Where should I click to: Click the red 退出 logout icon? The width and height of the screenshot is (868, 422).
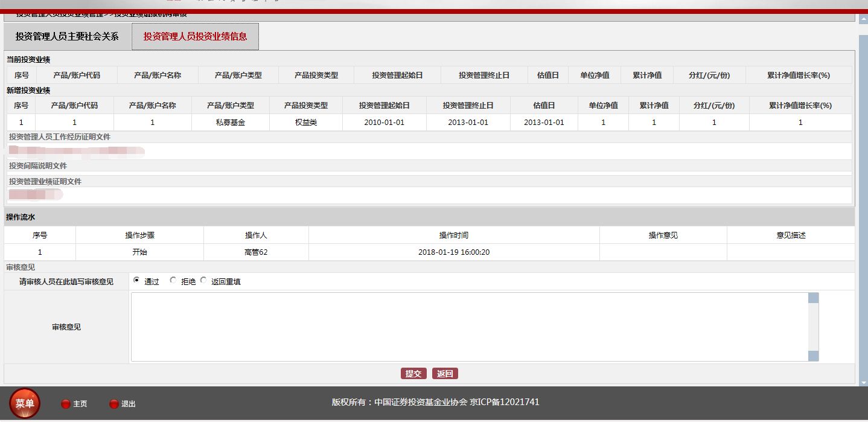(113, 404)
